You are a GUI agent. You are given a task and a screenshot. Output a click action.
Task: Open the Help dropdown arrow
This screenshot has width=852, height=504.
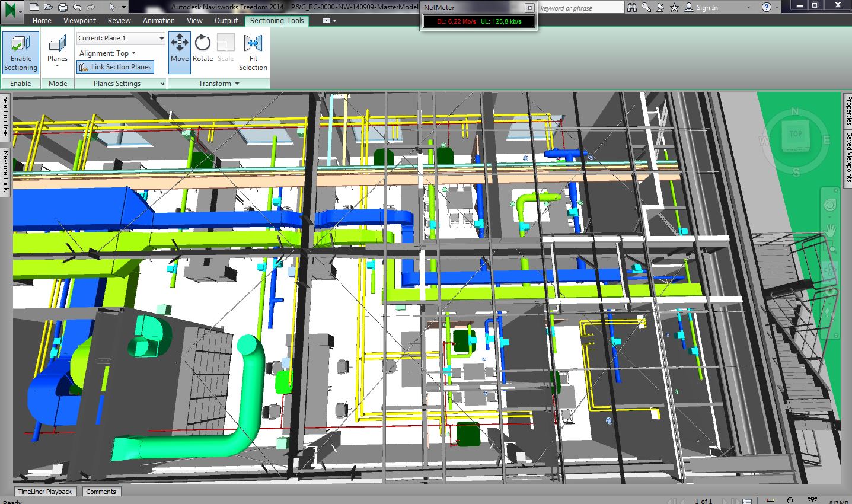click(777, 8)
